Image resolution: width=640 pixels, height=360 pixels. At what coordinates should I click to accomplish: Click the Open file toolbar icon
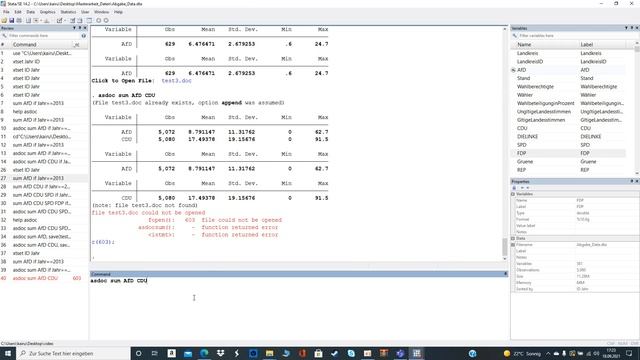(x=4, y=20)
